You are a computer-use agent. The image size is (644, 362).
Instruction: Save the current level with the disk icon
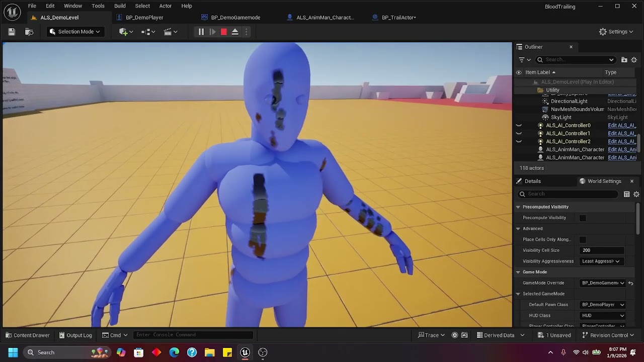tap(11, 32)
